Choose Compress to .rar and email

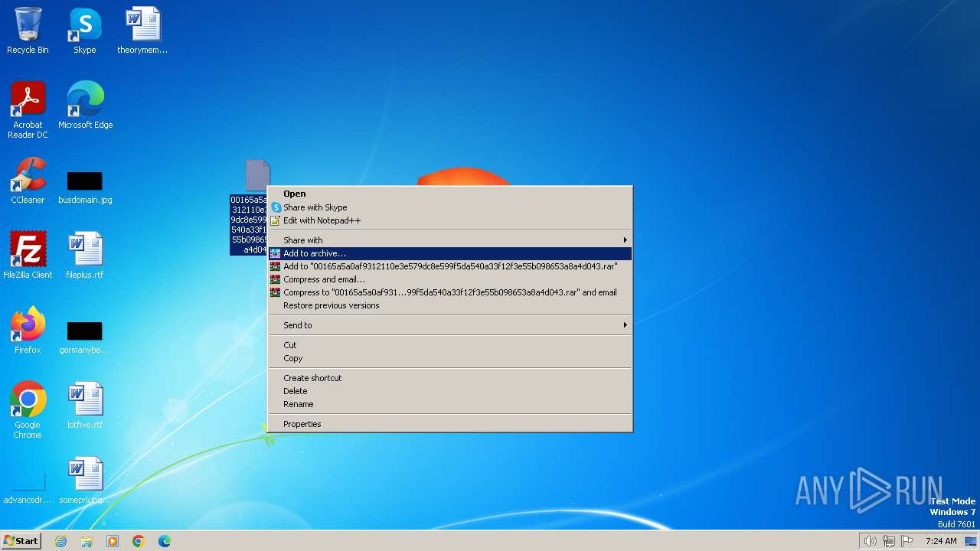450,292
